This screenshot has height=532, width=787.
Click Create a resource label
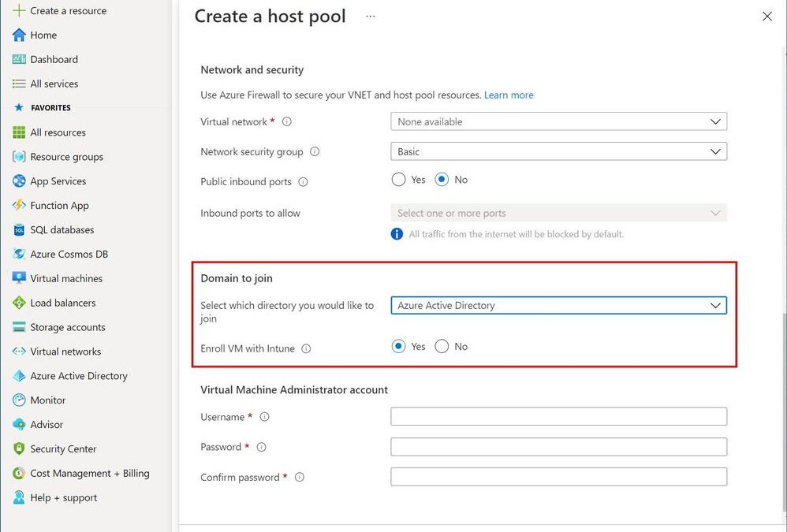click(69, 10)
